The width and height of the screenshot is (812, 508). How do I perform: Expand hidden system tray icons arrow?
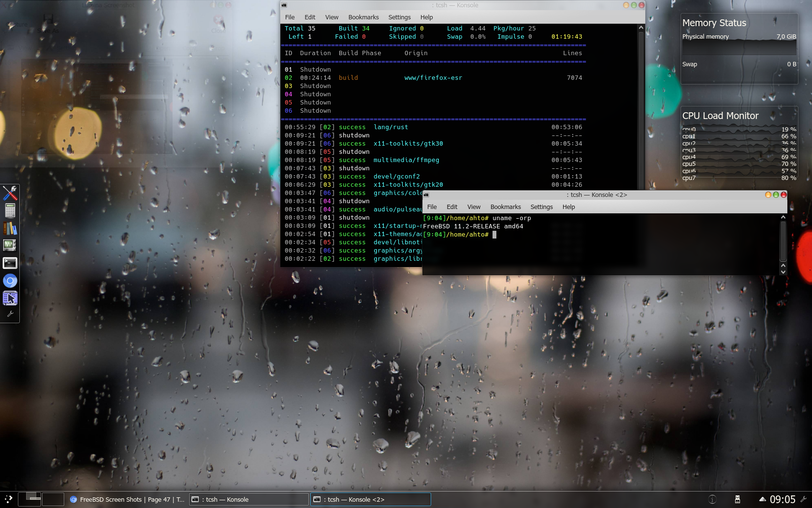[762, 499]
